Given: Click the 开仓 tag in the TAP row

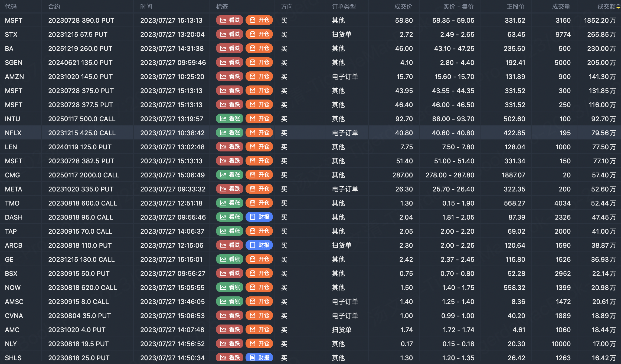Looking at the screenshot, I should (259, 231).
